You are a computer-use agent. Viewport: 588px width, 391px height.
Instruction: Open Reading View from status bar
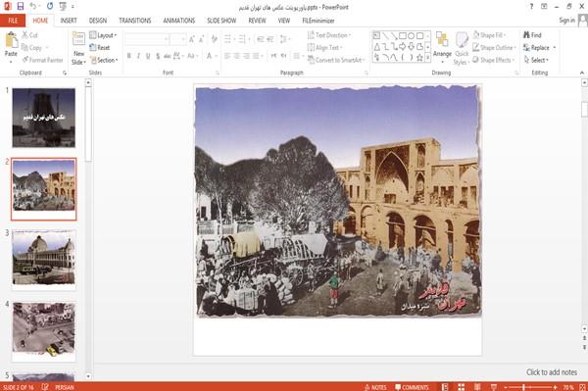(477, 387)
